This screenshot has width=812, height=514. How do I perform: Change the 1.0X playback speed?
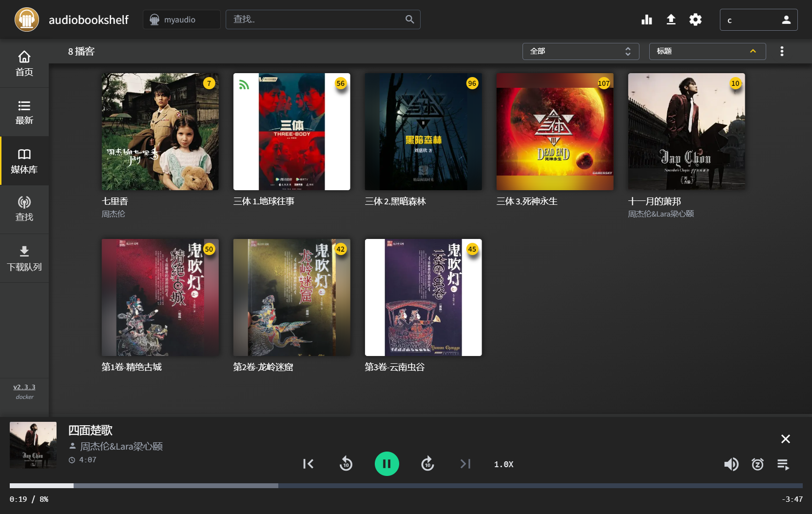pyautogui.click(x=504, y=464)
